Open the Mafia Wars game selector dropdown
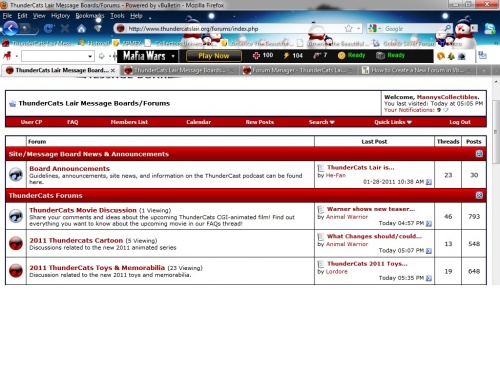This screenshot has height=375, width=500. [x=173, y=56]
